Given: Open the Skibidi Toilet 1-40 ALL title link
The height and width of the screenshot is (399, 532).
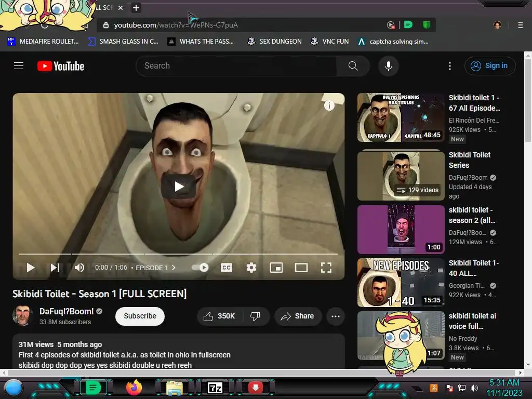Looking at the screenshot, I should 474,268.
